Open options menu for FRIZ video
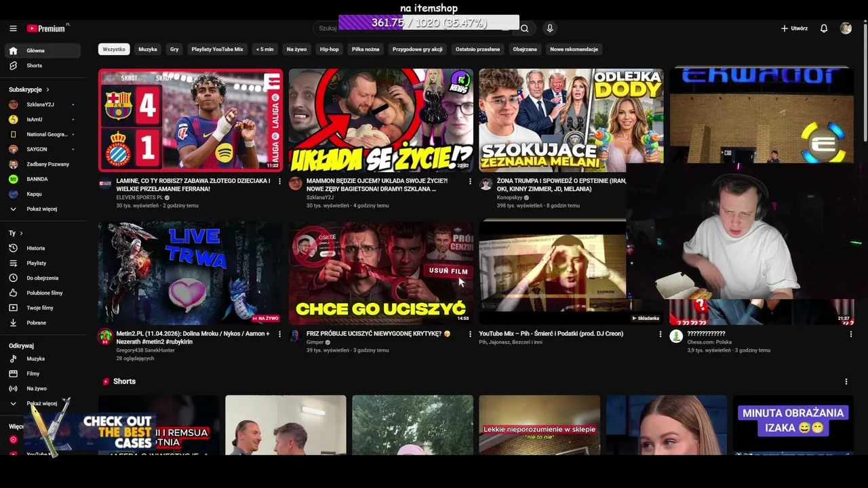This screenshot has width=868, height=488. coord(470,334)
